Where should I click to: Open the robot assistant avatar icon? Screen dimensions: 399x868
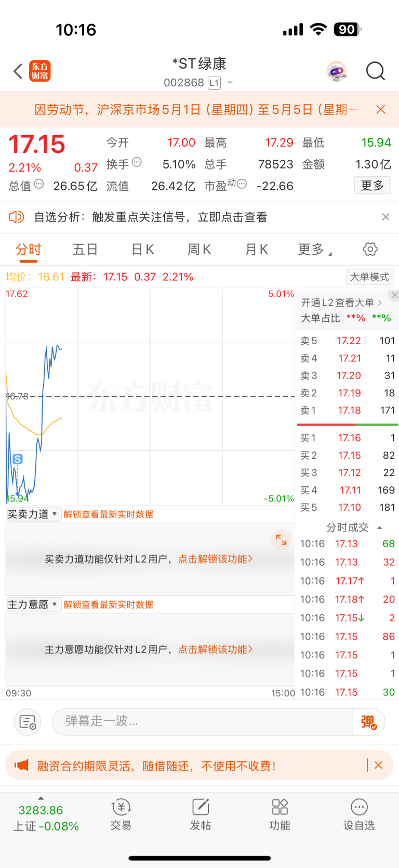[x=337, y=71]
